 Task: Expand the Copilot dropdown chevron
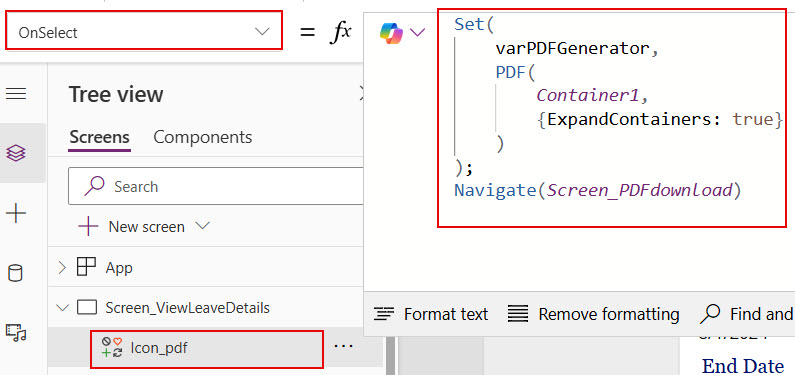pyautogui.click(x=417, y=33)
